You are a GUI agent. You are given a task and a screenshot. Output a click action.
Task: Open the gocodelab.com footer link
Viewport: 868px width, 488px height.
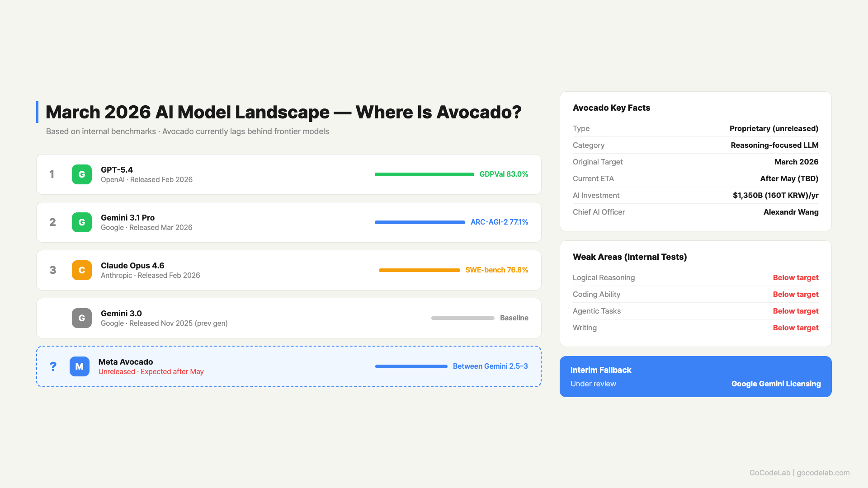(823, 473)
